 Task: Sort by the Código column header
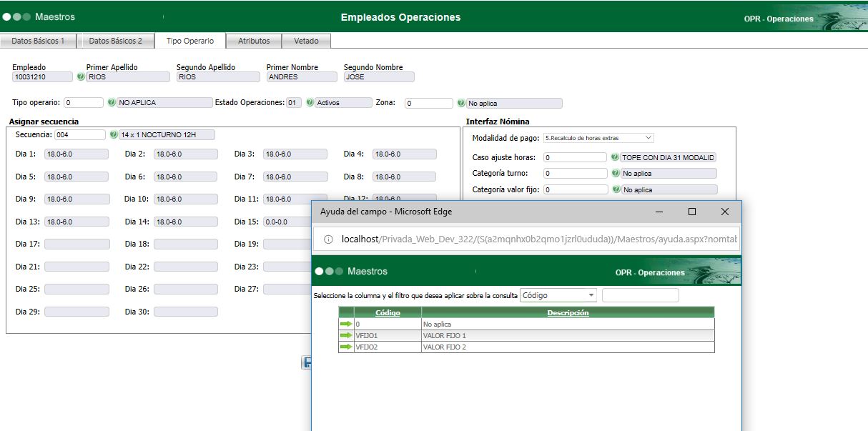[x=388, y=312]
